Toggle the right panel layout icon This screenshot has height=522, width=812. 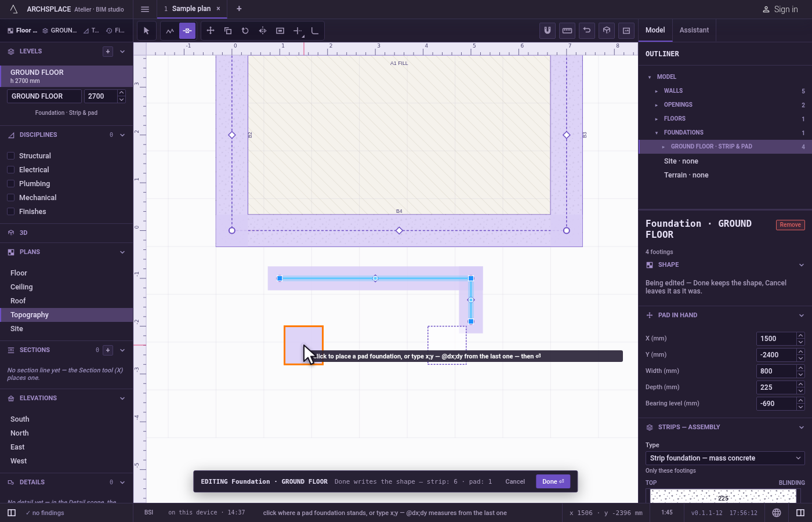tap(800, 513)
